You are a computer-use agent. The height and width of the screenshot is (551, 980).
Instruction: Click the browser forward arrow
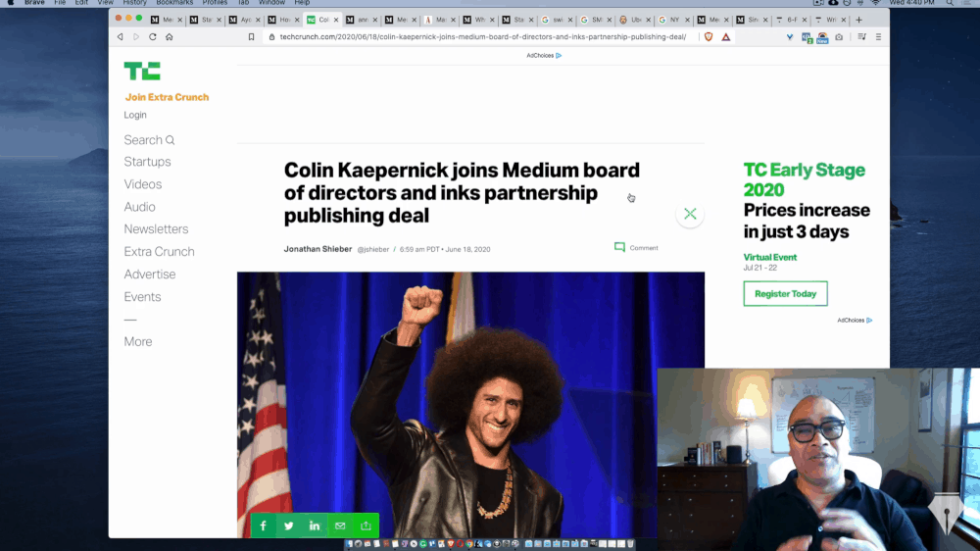tap(136, 37)
